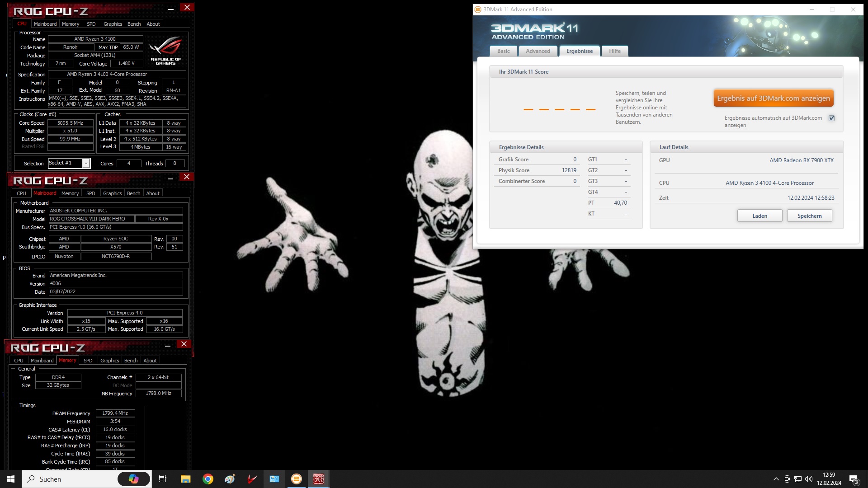Click the Core Speed 5095.5 MHz field

click(71, 123)
